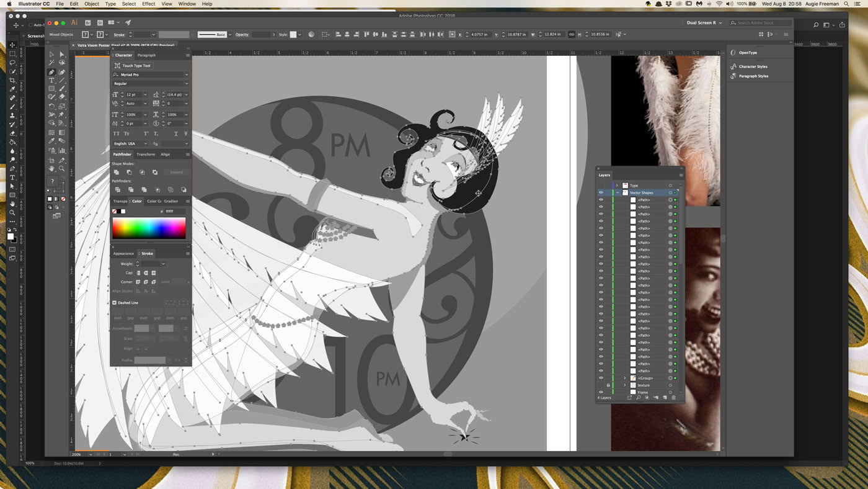Select Illustrator's Shape Builder tool

coord(51,123)
